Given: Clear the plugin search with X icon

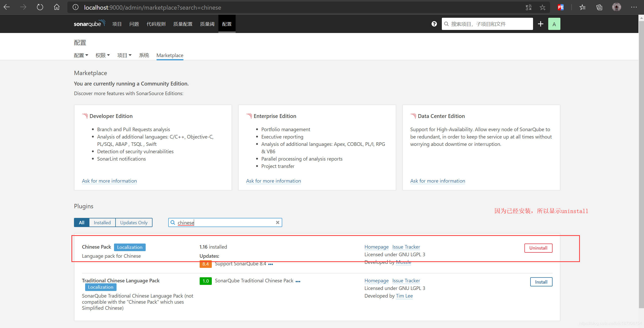Looking at the screenshot, I should coord(278,222).
